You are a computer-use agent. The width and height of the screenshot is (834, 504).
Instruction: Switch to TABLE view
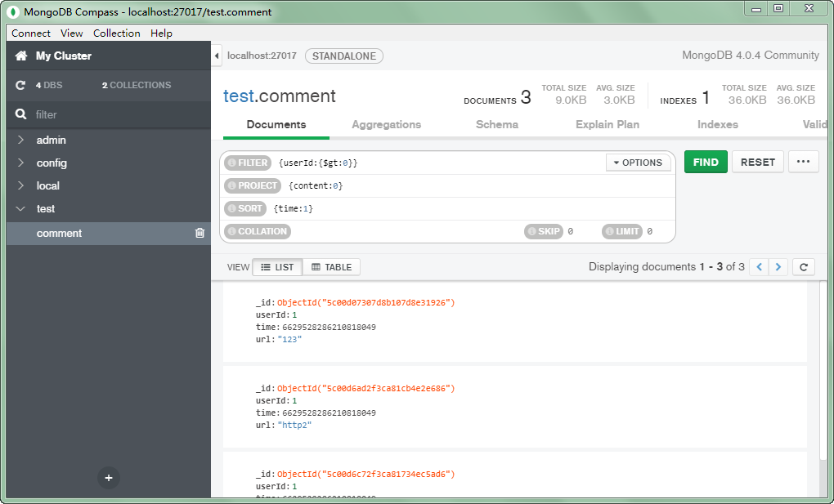pyautogui.click(x=331, y=267)
